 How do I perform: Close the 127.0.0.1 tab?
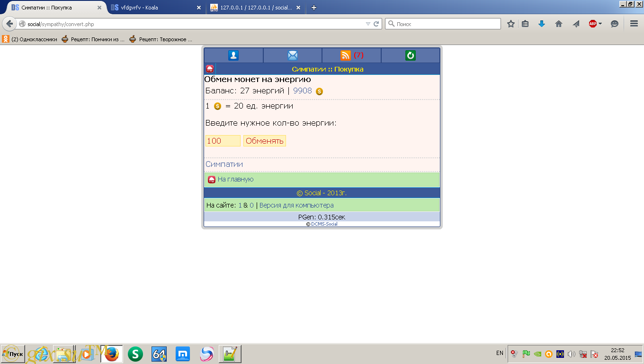tap(299, 8)
